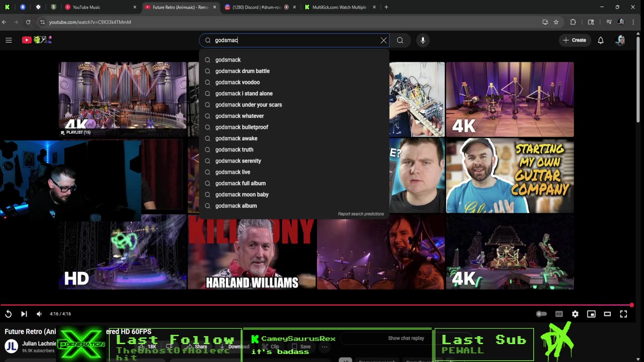
Task: Toggle closed captions CC button
Action: point(559,314)
